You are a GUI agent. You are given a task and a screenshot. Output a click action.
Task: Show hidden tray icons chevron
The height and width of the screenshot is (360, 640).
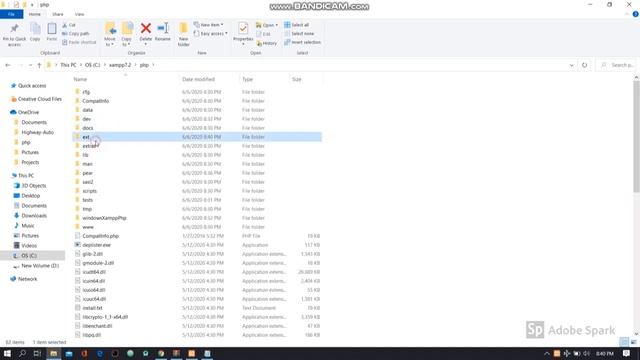[x=547, y=353]
